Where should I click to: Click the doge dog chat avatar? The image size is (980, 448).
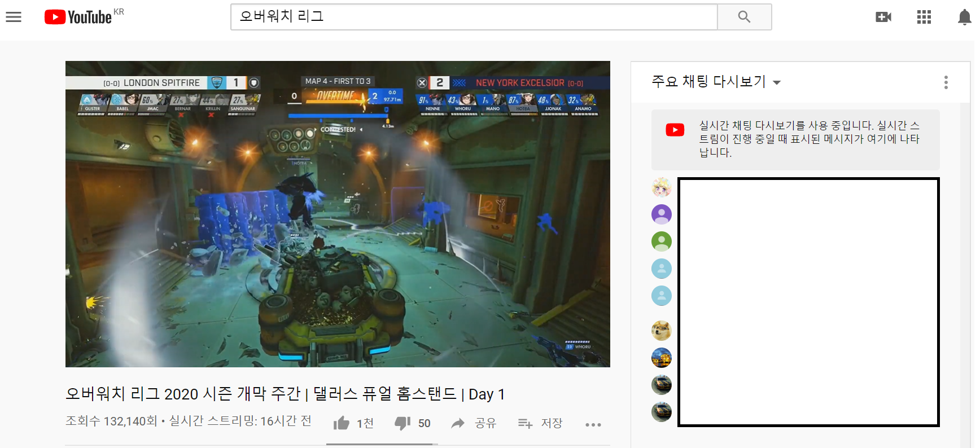[662, 331]
